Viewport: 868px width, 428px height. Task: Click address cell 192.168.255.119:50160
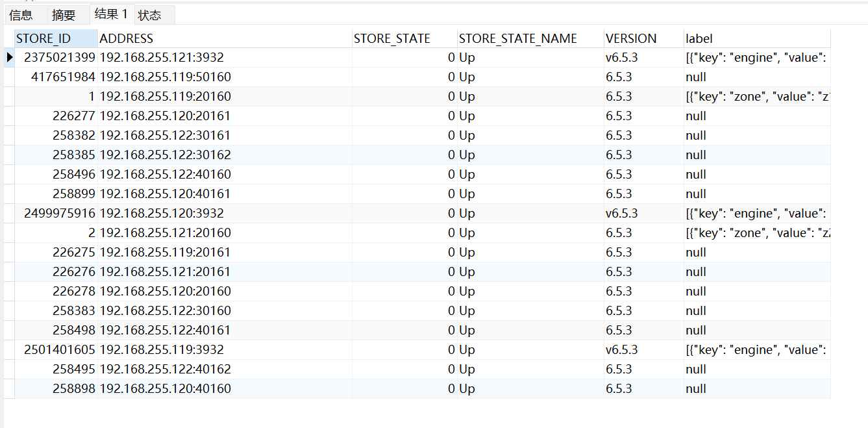coord(165,77)
